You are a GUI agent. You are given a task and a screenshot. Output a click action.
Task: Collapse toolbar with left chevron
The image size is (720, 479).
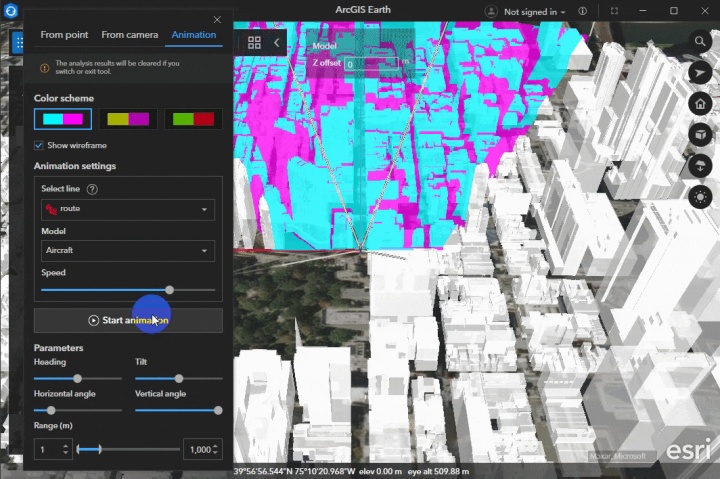(x=276, y=43)
